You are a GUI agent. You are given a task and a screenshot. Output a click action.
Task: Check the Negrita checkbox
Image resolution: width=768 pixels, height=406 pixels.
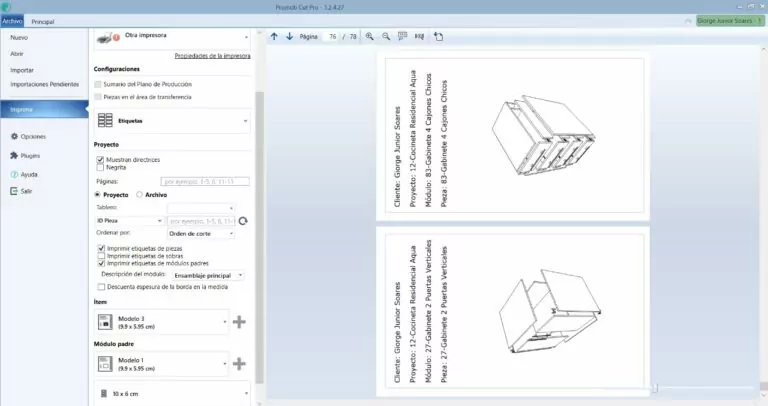[x=100, y=167]
